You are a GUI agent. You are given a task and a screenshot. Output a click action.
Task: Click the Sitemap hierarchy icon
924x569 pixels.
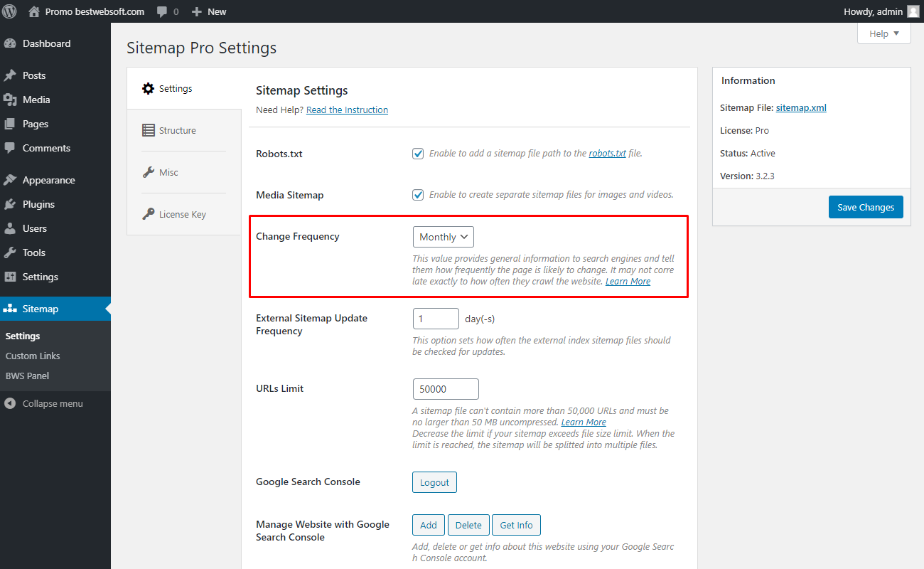(x=10, y=309)
